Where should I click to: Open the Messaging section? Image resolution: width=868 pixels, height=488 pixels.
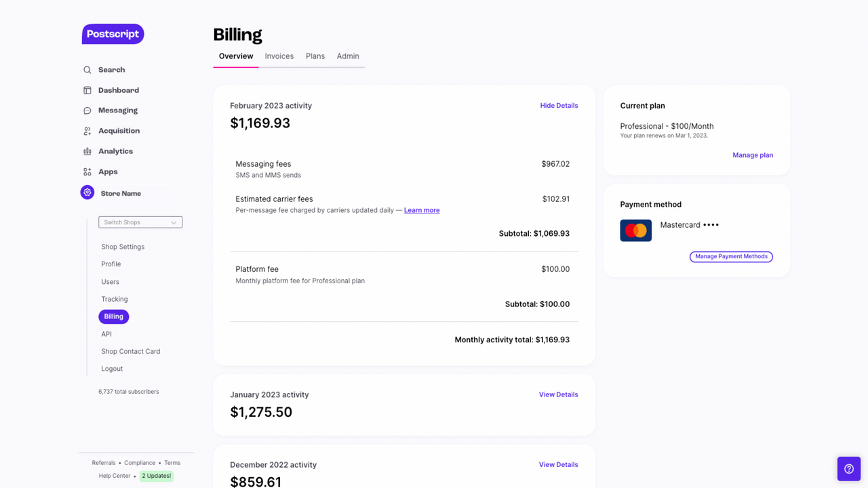(87, 110)
